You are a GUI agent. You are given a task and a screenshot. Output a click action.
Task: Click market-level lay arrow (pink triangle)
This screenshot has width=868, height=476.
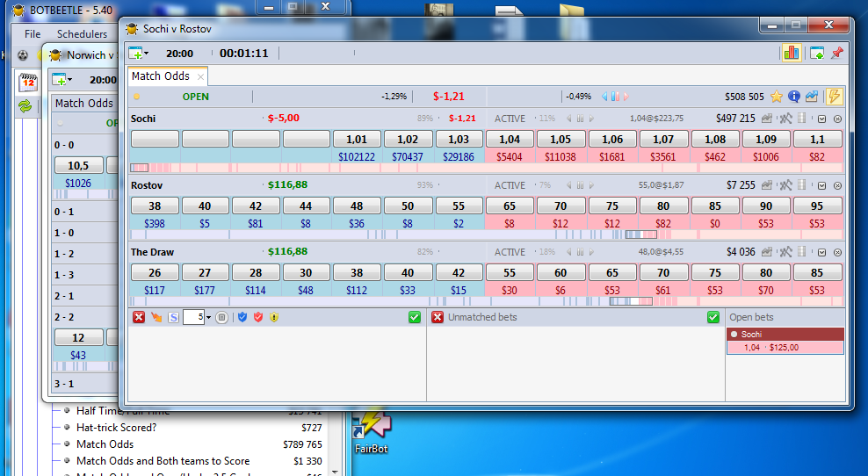[x=626, y=97]
